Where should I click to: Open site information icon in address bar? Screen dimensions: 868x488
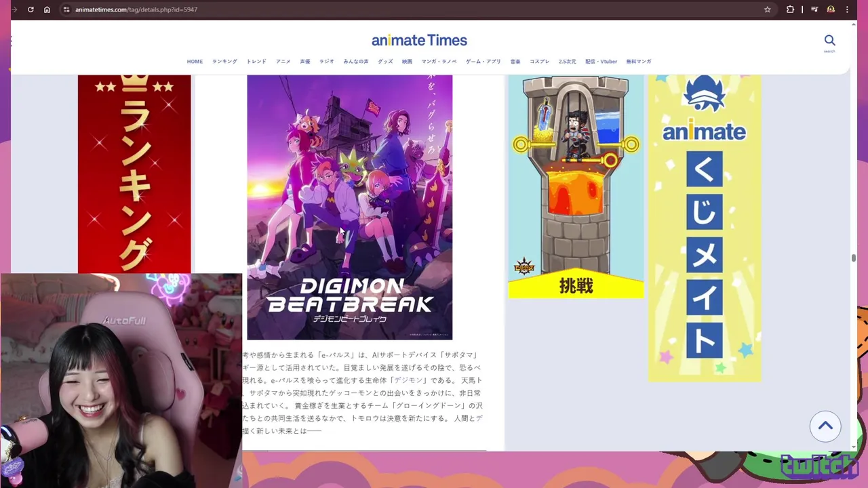(x=66, y=9)
